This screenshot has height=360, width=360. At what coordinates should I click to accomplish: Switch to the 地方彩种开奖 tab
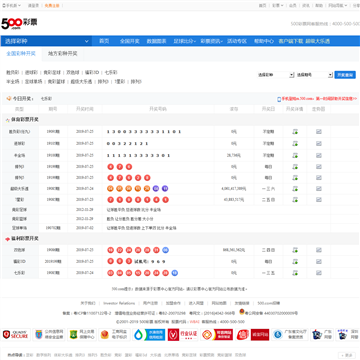tap(63, 54)
